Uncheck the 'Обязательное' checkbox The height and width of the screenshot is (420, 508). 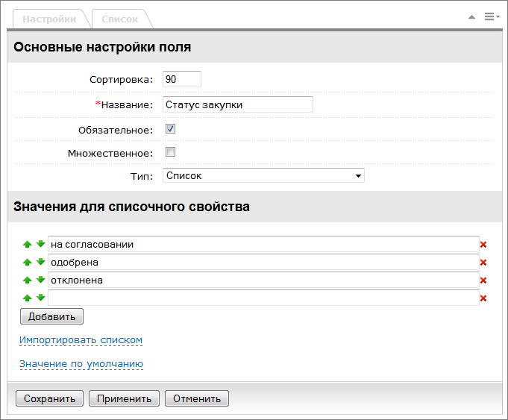(170, 129)
